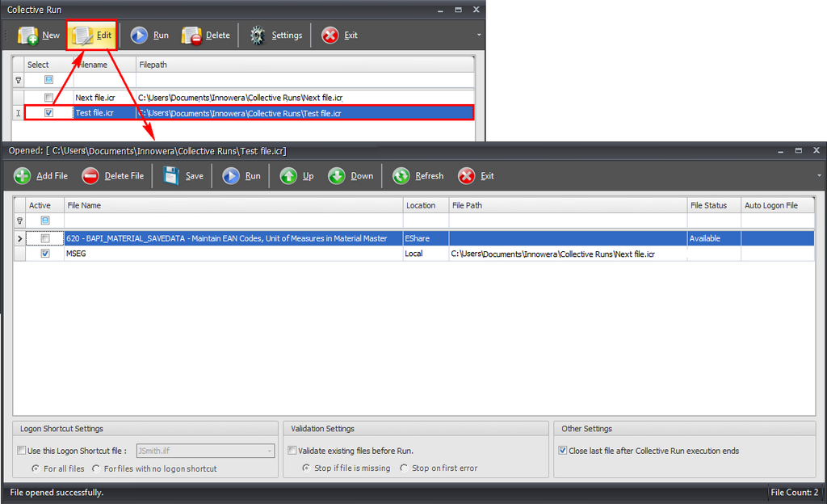Select For files with no logon shortcut
Viewport: 827px width, 504px height.
96,468
